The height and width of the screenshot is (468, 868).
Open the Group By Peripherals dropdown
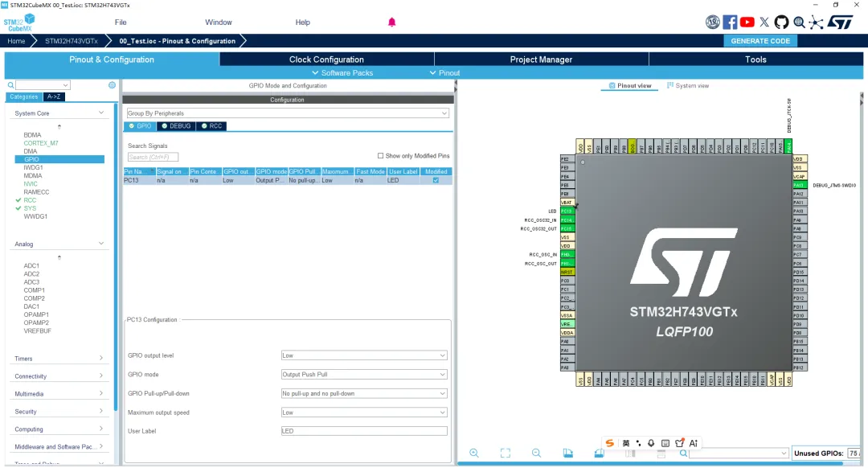click(x=288, y=113)
